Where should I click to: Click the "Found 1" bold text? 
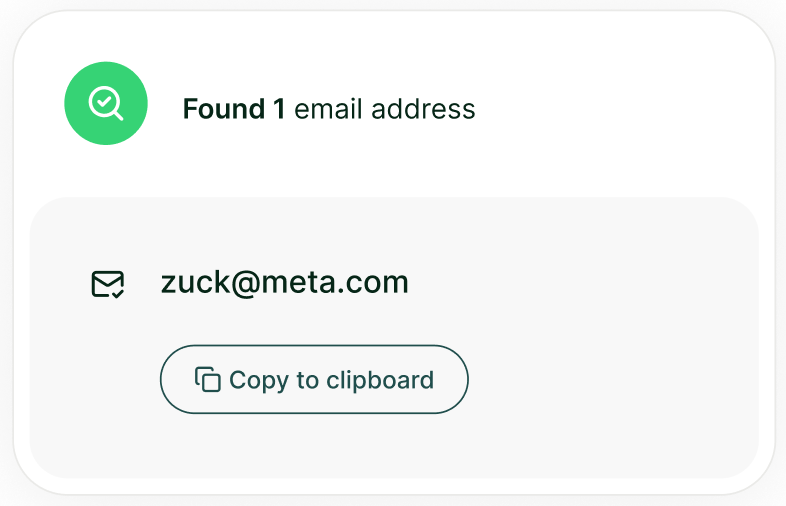coord(233,109)
